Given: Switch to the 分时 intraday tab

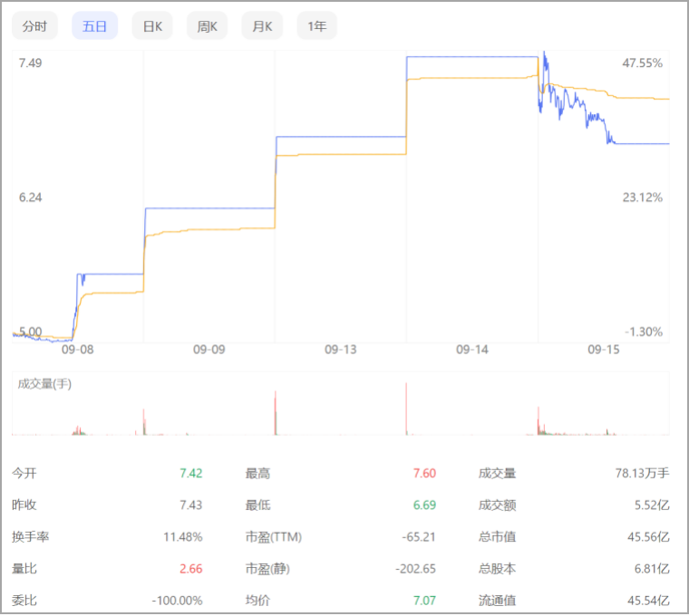Looking at the screenshot, I should click(34, 26).
